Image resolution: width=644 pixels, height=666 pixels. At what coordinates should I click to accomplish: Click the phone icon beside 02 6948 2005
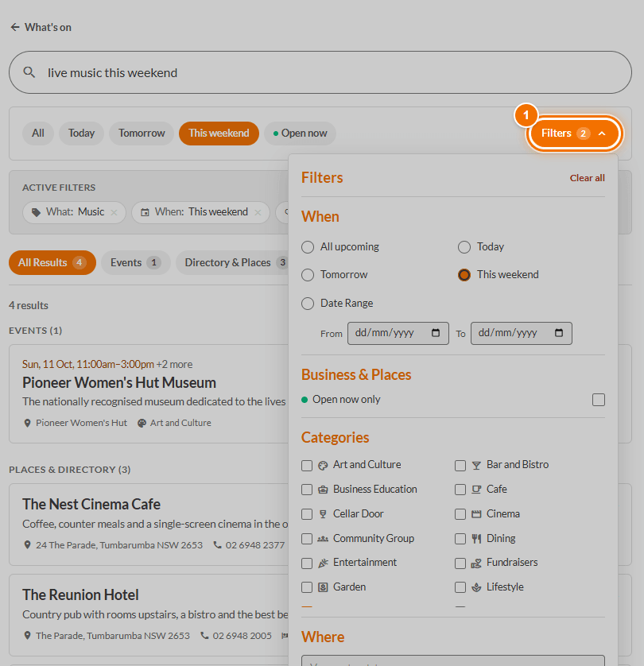coord(205,636)
